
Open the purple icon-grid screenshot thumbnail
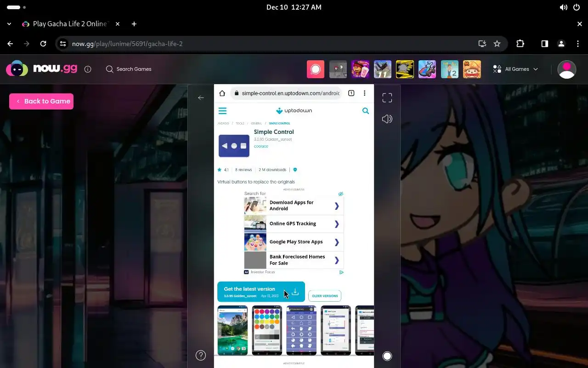tap(301, 330)
